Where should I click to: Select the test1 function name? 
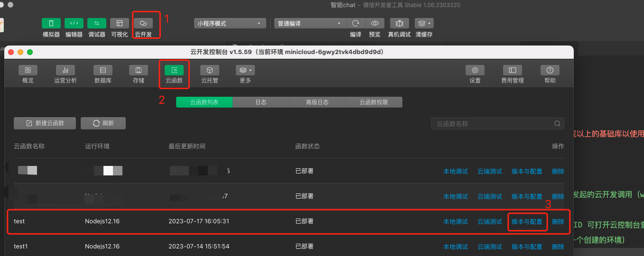[21, 247]
